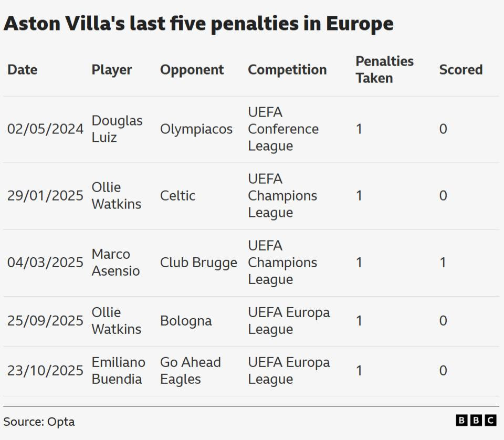
Task: Click the Penalties Taken column header
Action: pos(384,70)
